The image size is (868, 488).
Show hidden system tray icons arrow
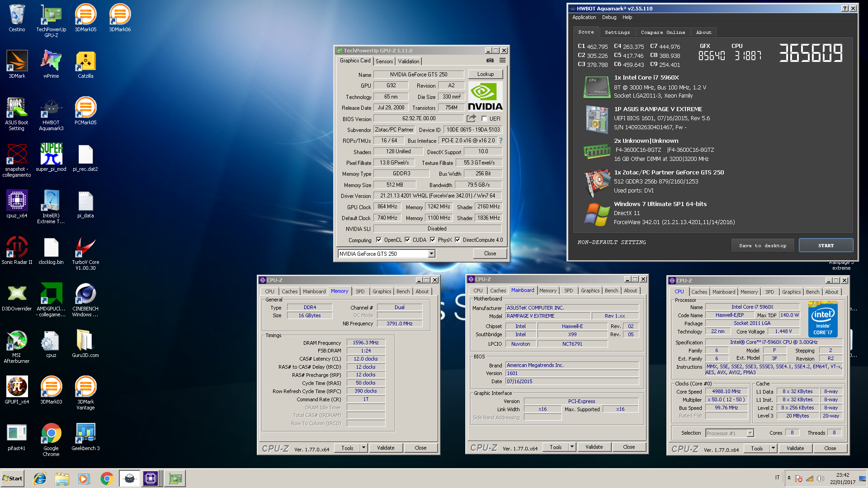coord(789,478)
